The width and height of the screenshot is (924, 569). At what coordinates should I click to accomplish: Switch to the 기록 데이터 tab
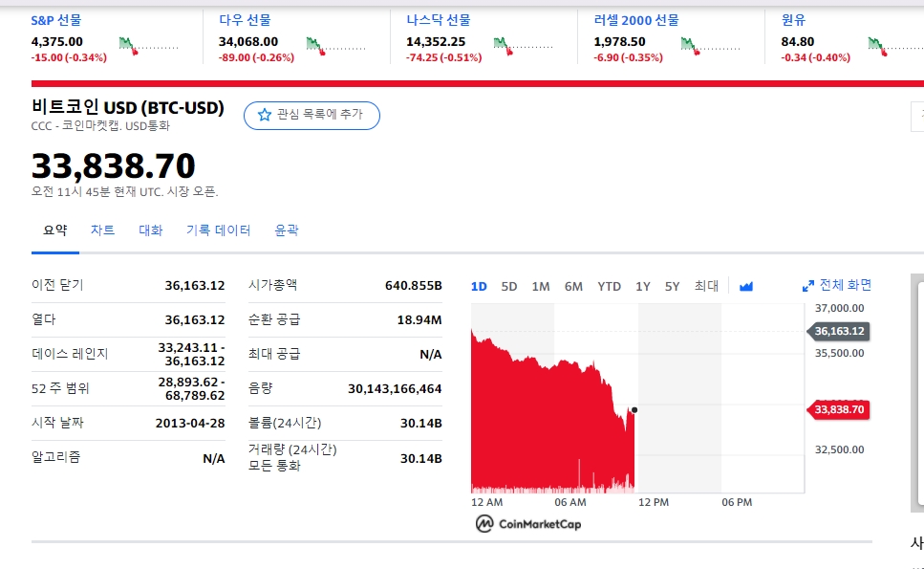coord(218,230)
